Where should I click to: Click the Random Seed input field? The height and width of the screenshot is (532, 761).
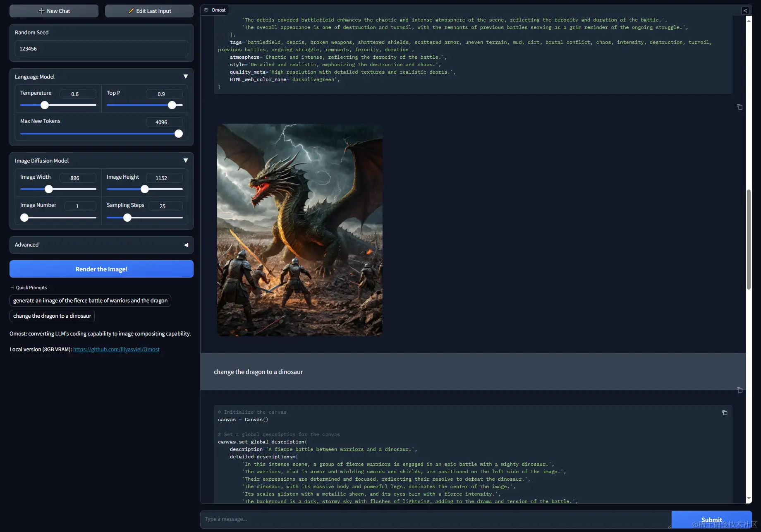click(101, 48)
